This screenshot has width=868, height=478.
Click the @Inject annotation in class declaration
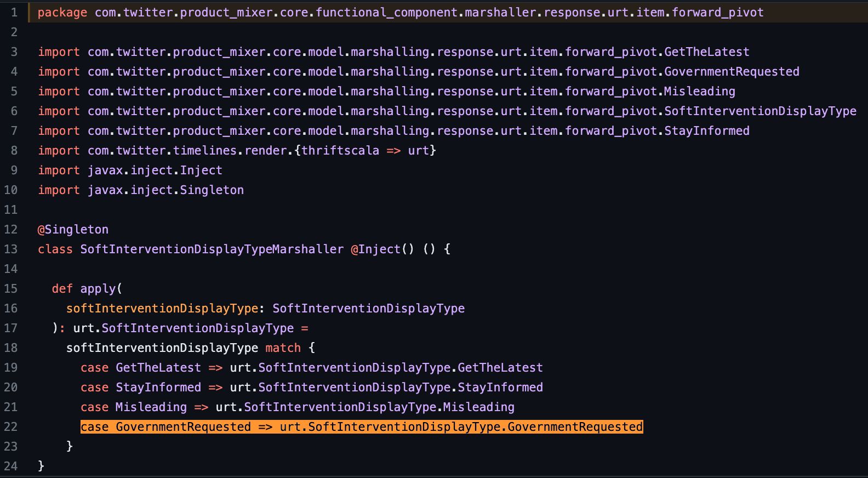point(376,249)
